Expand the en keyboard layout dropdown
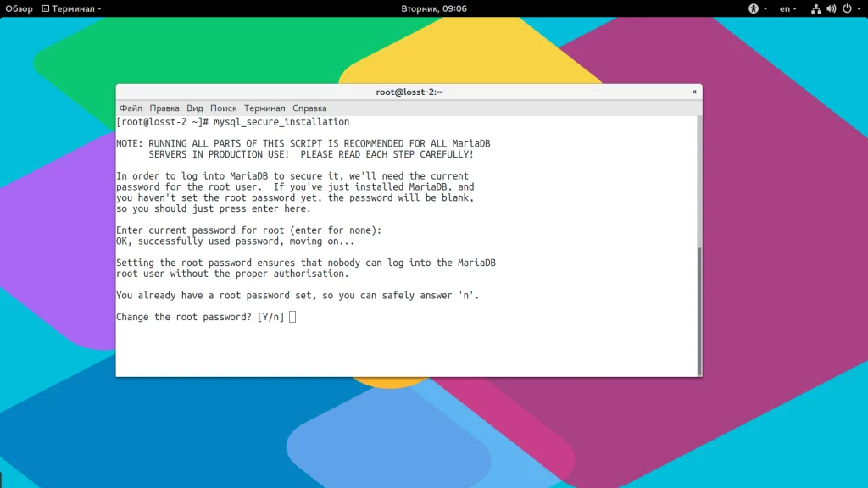Screen dimensions: 868x488 pyautogui.click(x=787, y=8)
